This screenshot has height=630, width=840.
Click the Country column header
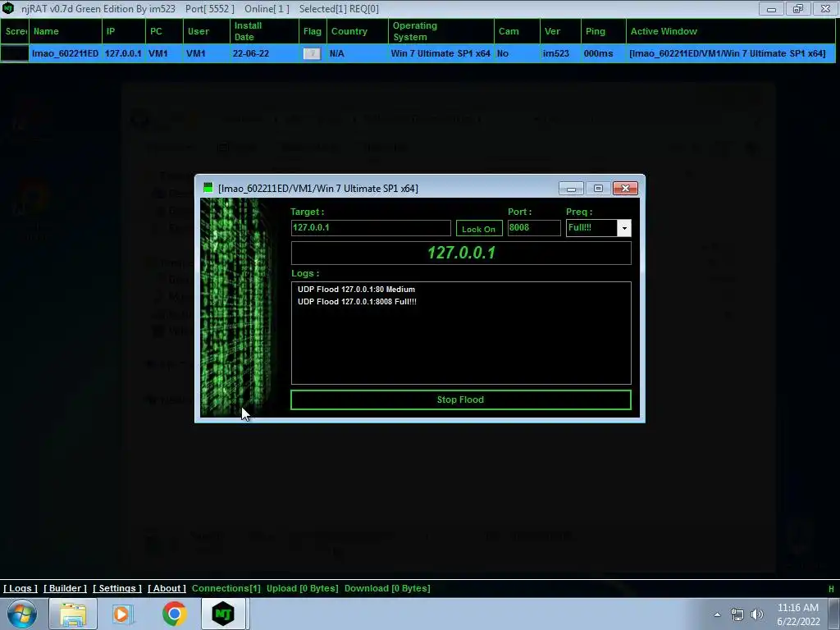coord(358,31)
